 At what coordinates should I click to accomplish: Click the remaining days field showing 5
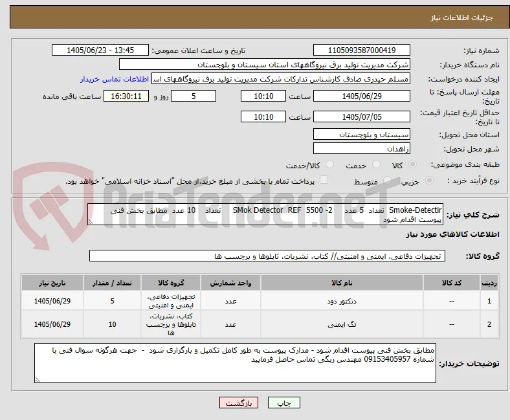[x=194, y=96]
